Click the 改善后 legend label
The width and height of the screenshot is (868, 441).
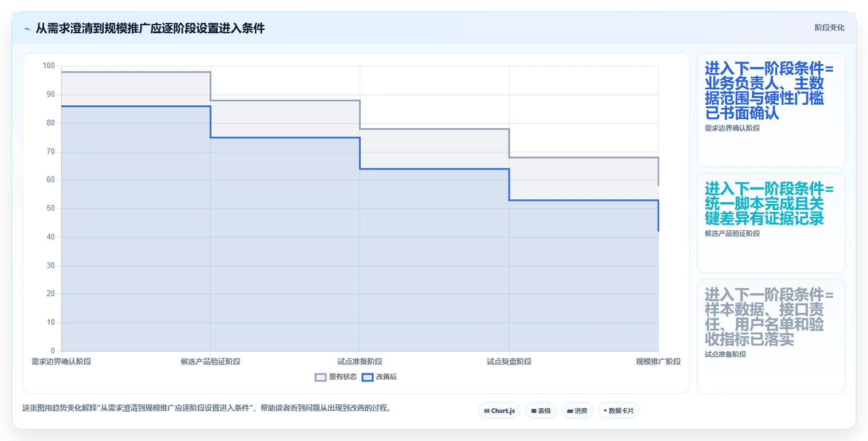(x=386, y=377)
